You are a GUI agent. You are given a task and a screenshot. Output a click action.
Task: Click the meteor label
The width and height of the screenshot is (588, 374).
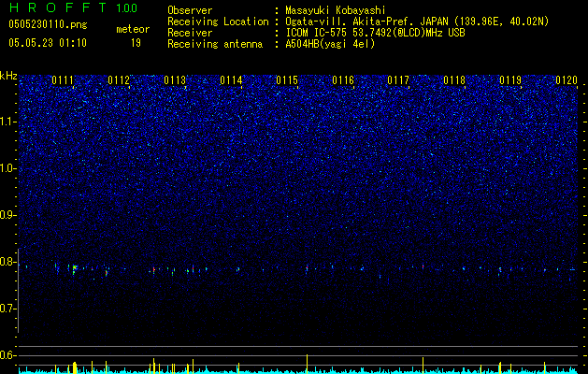(133, 29)
